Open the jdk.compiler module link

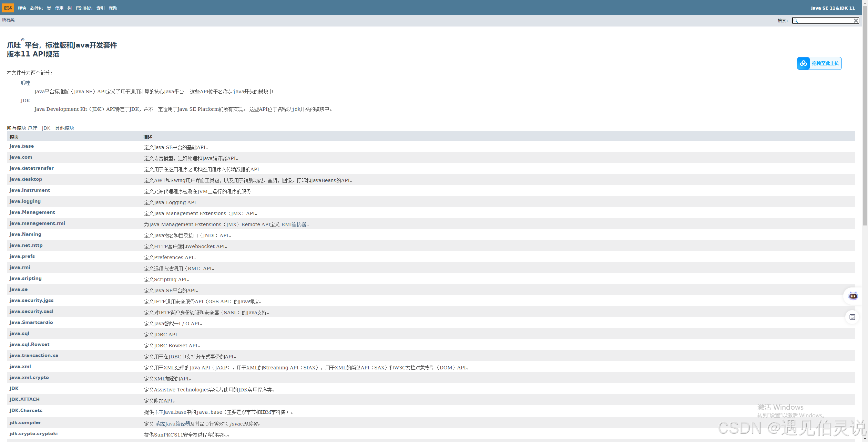coord(25,423)
